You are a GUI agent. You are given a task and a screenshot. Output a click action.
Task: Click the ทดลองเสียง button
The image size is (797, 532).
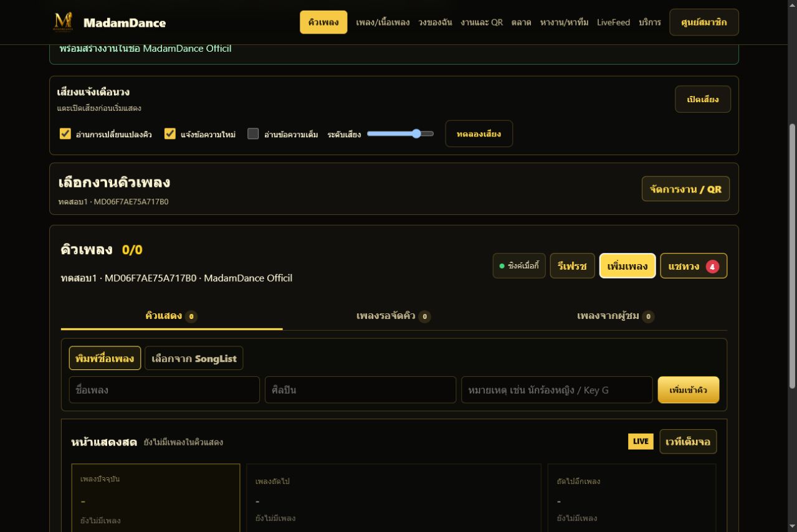479,133
